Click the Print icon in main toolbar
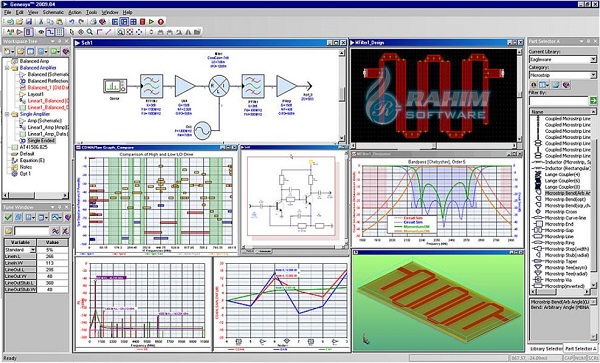The image size is (600, 363). tap(93, 22)
